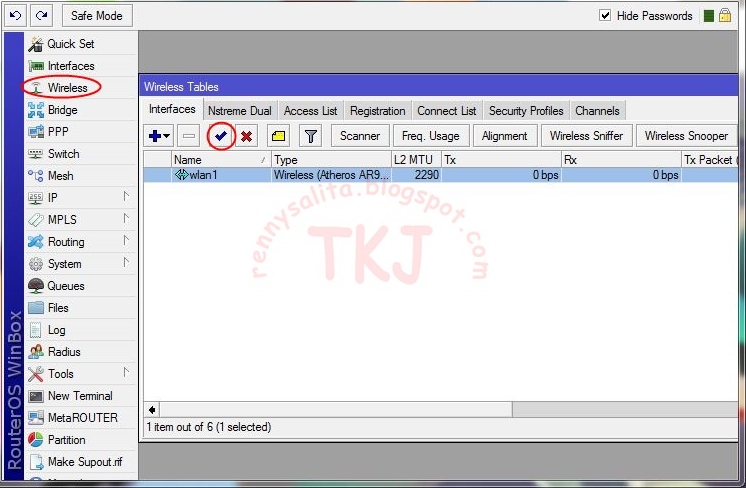Sort by the Type column header
The width and height of the screenshot is (746, 488).
(x=331, y=160)
